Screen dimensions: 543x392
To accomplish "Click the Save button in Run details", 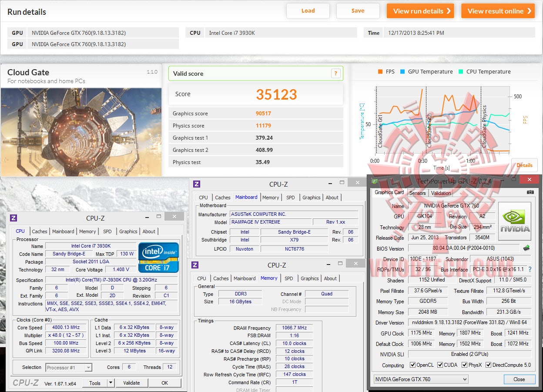I will 358,11.
